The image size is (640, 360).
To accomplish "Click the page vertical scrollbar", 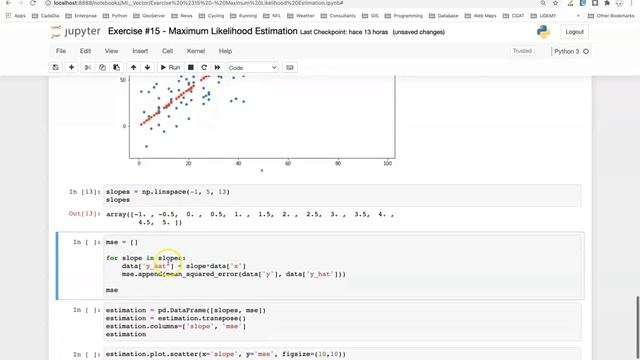I will click(x=637, y=327).
